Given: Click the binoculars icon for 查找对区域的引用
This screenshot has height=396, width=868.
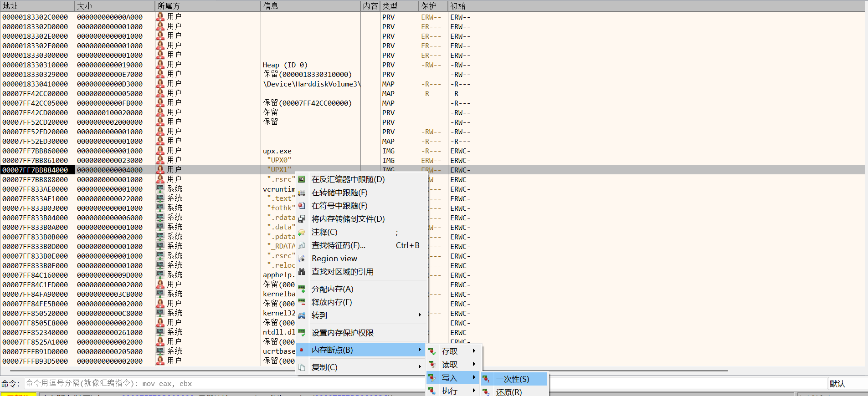Looking at the screenshot, I should 302,272.
